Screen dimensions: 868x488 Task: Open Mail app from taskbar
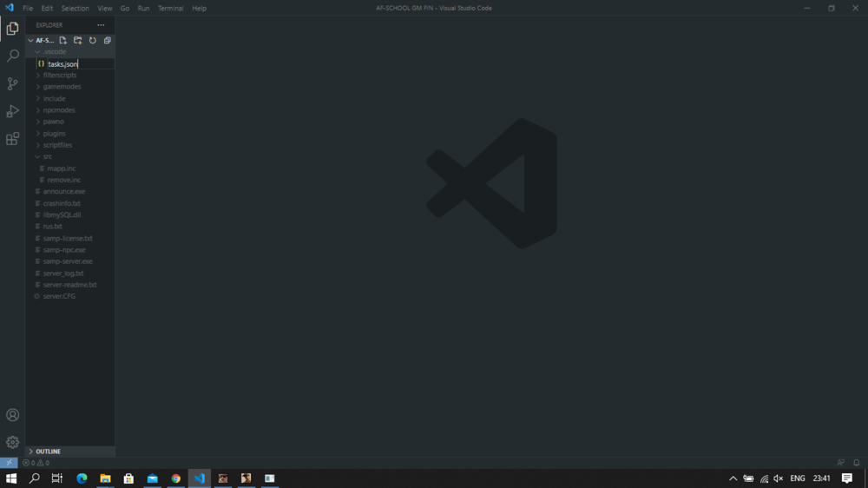point(152,478)
